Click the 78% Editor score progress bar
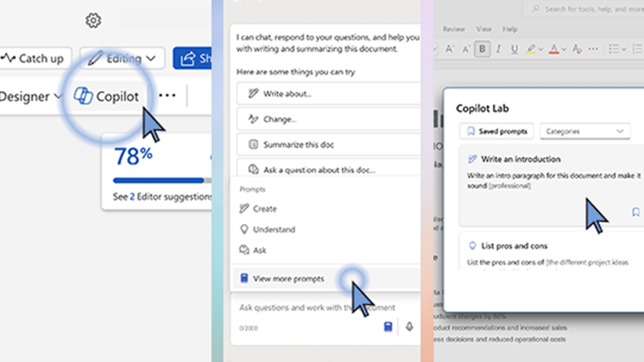The height and width of the screenshot is (362, 644). pos(158,180)
